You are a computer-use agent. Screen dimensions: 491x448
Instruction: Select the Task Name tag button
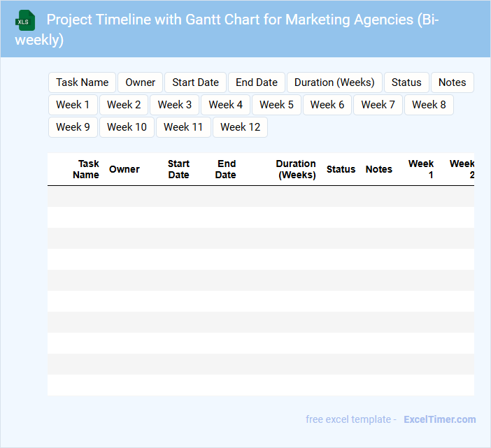82,82
